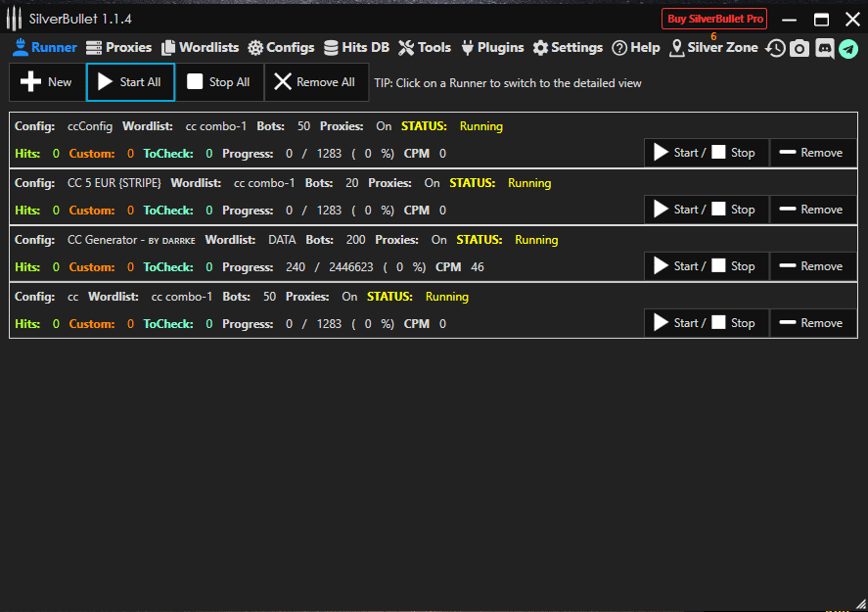Viewport: 868px width, 612px height.
Task: Click the SilverBullet logo icon
Action: click(14, 19)
